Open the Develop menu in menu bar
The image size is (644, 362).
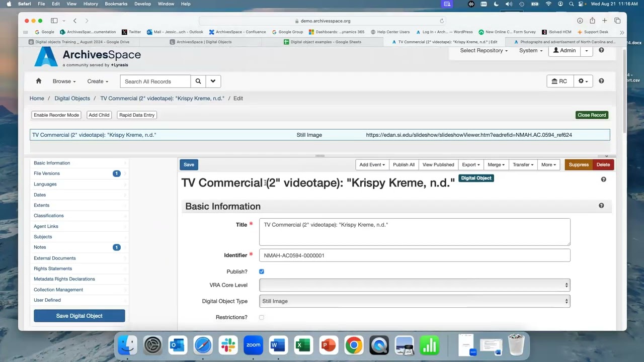click(x=142, y=4)
